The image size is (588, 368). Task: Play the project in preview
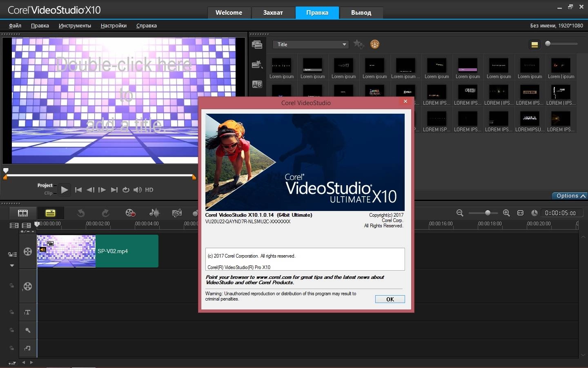click(64, 190)
